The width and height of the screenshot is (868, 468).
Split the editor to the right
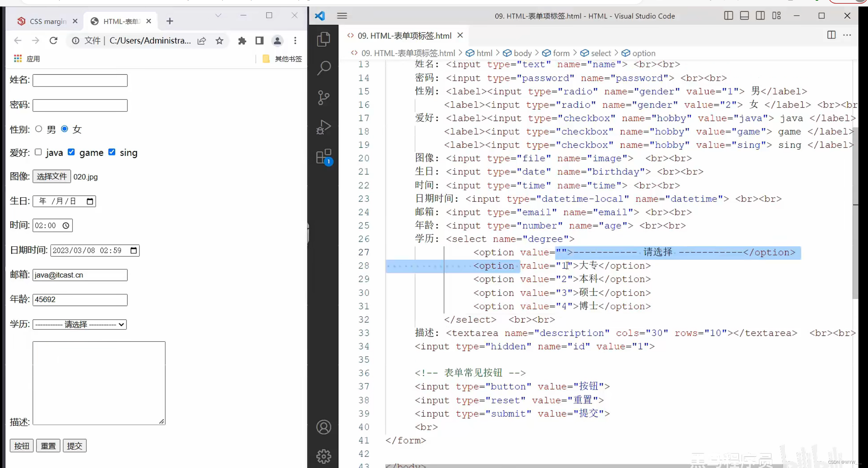click(x=831, y=35)
